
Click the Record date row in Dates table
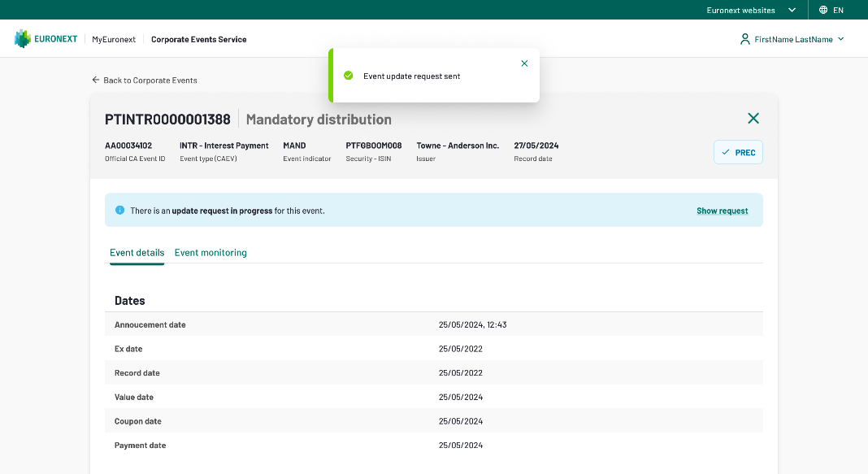pos(433,372)
